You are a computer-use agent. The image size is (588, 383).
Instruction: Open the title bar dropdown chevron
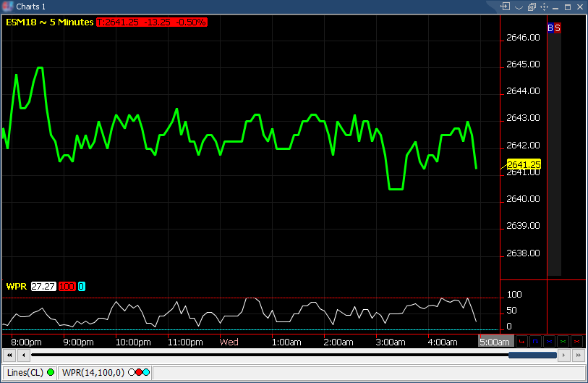[519, 7]
